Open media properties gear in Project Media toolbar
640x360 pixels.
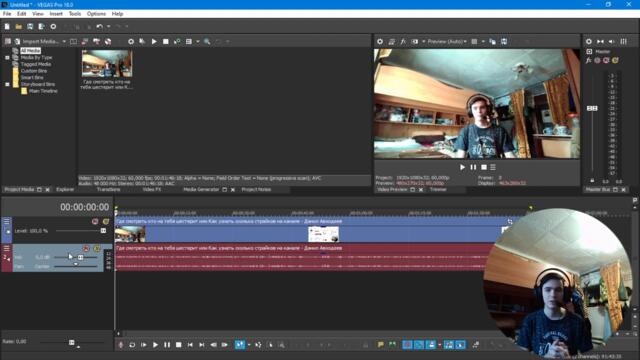(x=131, y=42)
